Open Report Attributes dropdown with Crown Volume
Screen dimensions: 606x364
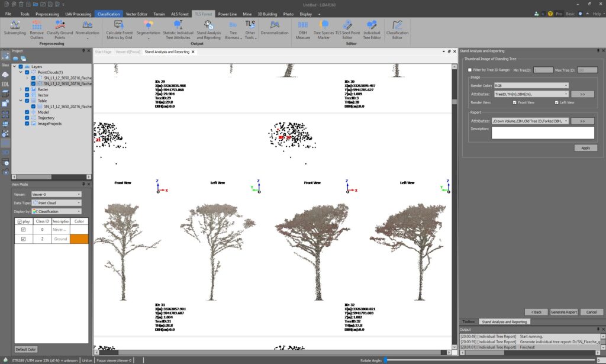(x=530, y=121)
